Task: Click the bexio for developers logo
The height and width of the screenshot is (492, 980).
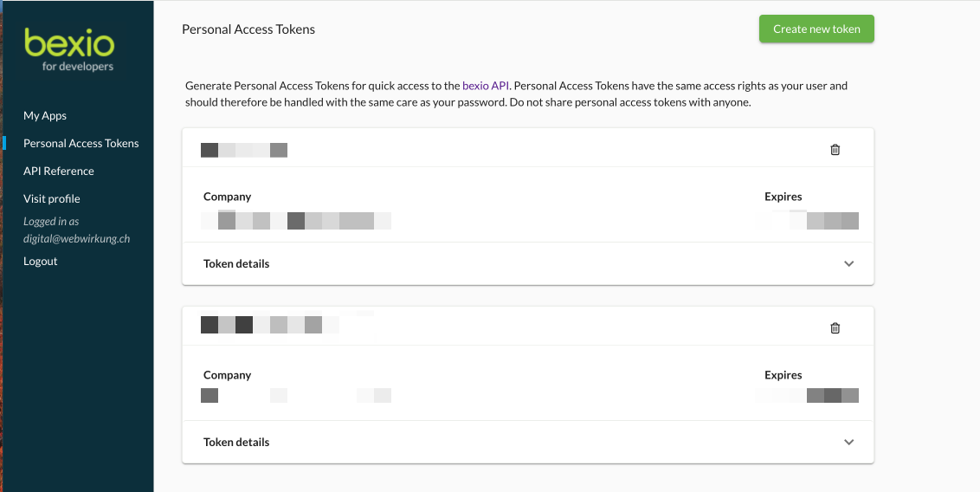Action: point(69,49)
